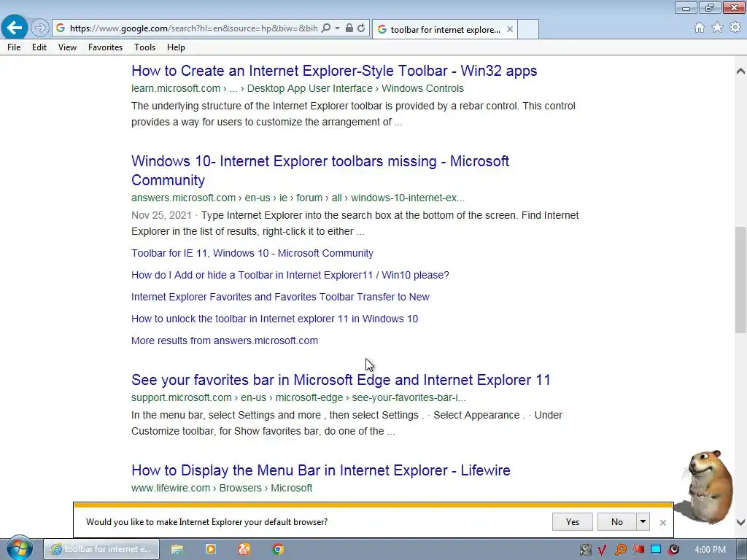Open the address bar autocomplete dropdown arrow
The width and height of the screenshot is (747, 560).
pyautogui.click(x=337, y=28)
